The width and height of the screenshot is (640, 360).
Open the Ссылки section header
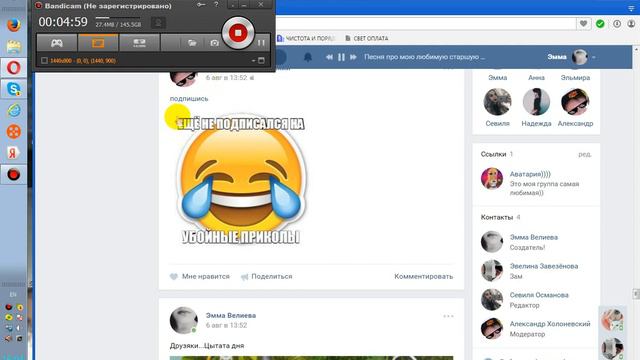493,154
